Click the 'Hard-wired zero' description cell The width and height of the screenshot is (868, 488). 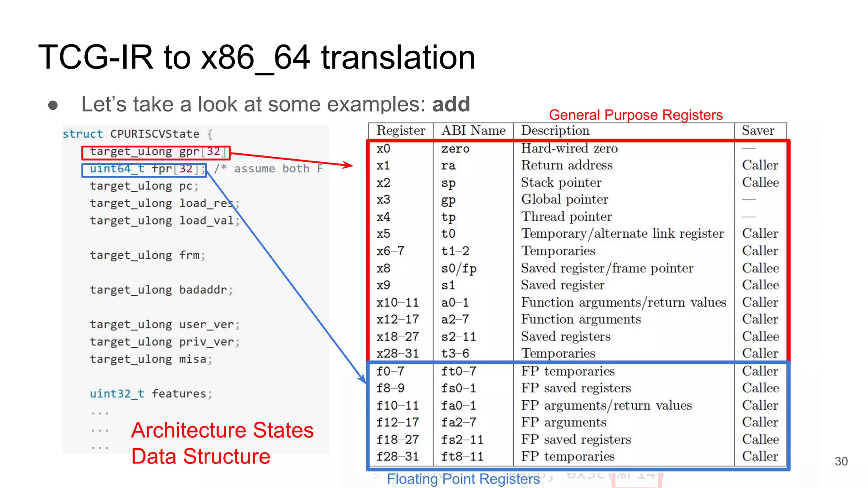[x=569, y=149]
